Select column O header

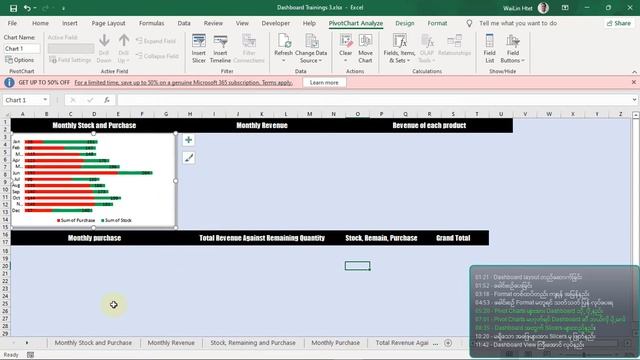(x=358, y=114)
